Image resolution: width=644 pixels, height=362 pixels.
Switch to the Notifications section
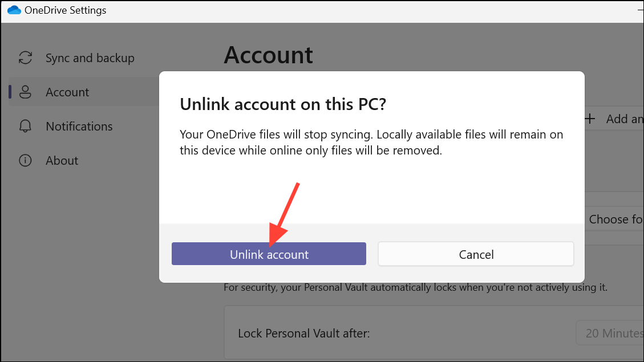79,126
